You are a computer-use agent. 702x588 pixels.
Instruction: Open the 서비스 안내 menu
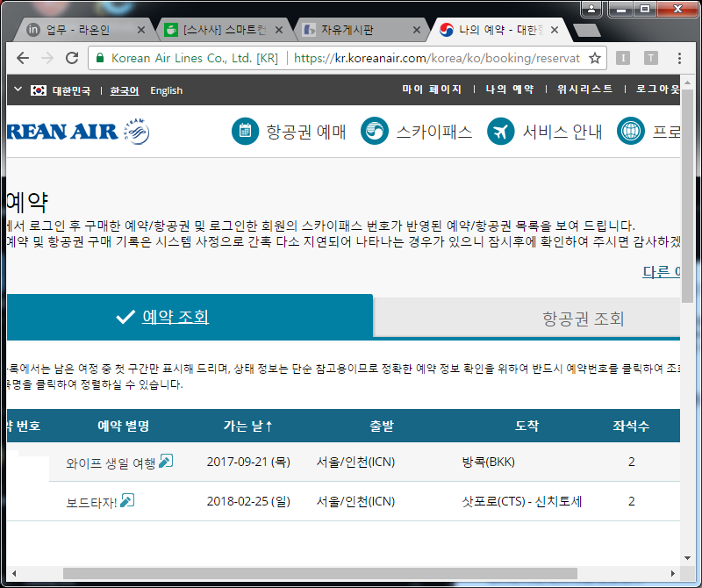pos(562,132)
